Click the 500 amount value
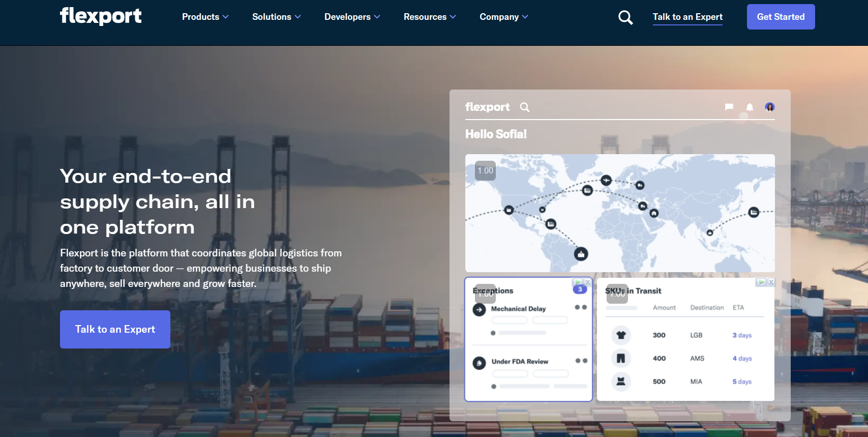This screenshot has width=868, height=437. pyautogui.click(x=659, y=382)
